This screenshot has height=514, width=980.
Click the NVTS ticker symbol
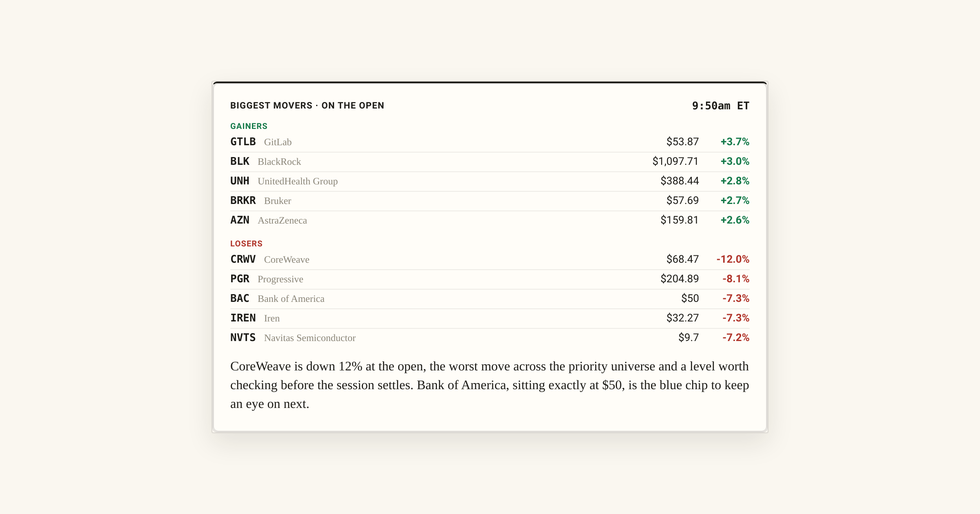tap(243, 337)
